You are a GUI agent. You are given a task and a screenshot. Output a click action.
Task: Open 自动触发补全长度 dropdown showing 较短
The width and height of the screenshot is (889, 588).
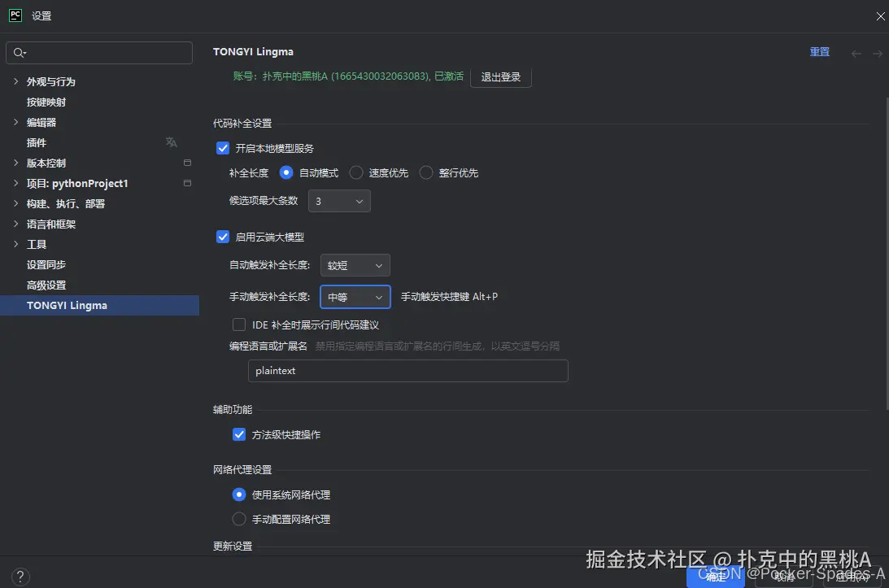coord(355,265)
